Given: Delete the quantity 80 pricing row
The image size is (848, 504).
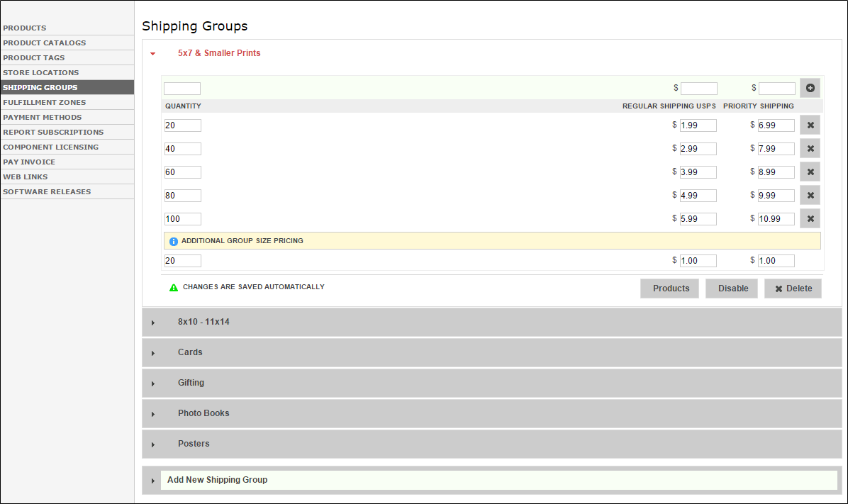Looking at the screenshot, I should point(810,195).
